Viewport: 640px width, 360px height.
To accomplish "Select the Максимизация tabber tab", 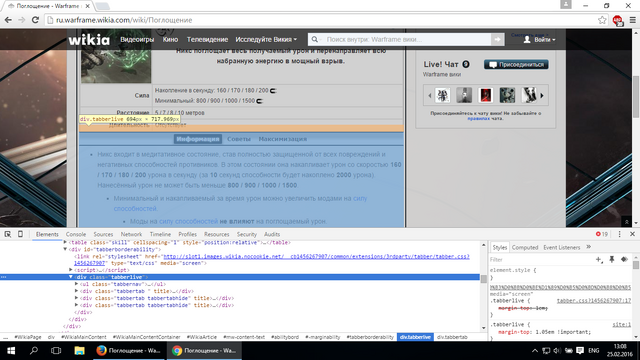I will [282, 139].
